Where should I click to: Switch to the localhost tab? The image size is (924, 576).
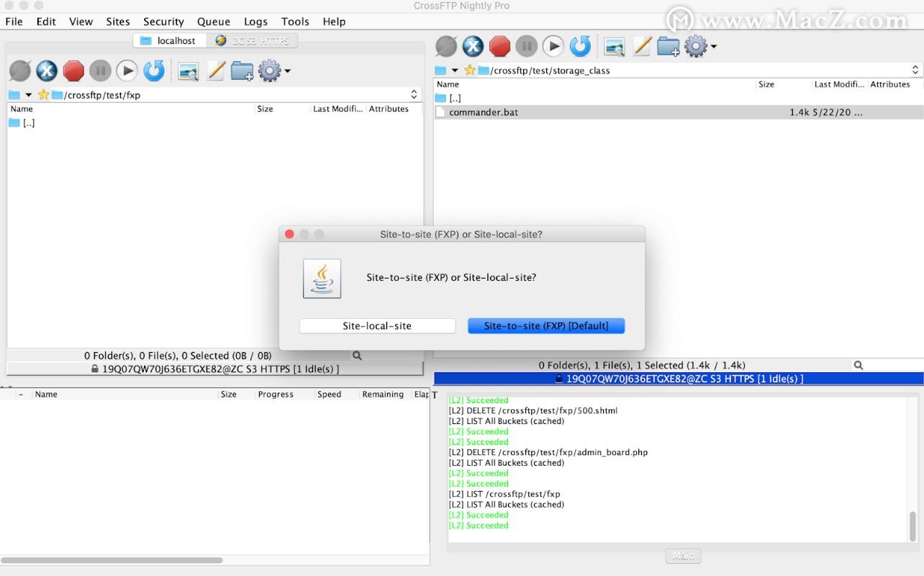click(170, 40)
